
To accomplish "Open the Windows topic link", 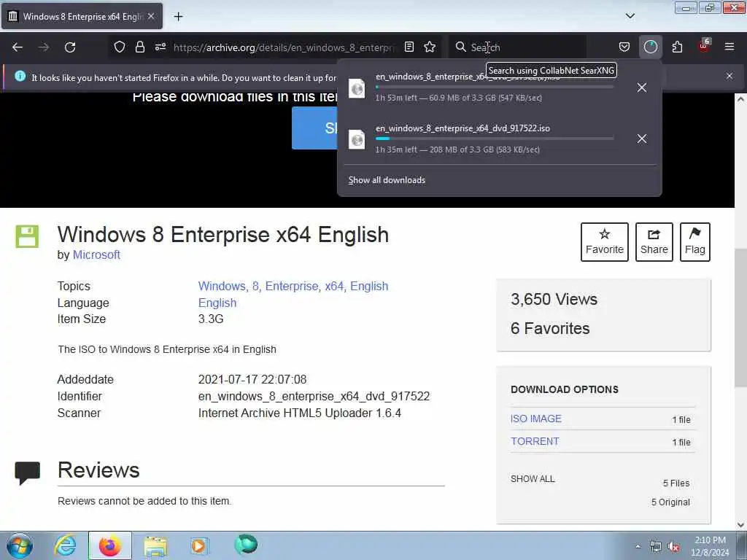I will tap(222, 286).
